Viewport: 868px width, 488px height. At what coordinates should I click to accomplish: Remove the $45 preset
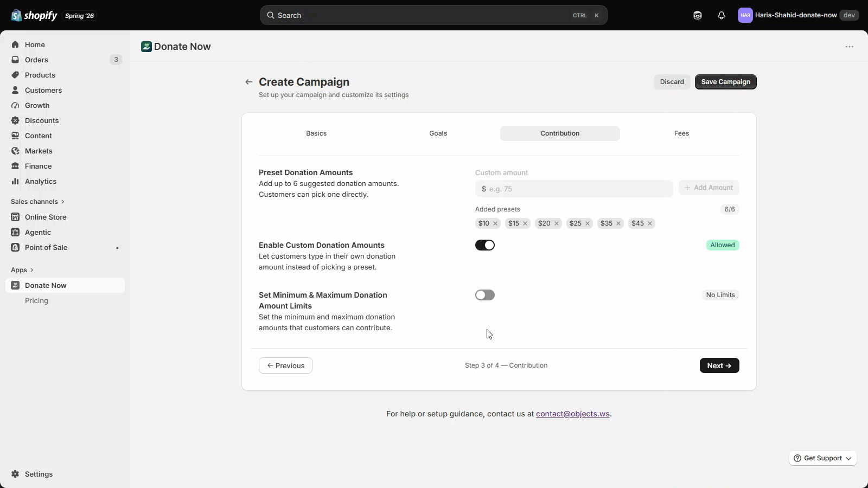(x=650, y=223)
